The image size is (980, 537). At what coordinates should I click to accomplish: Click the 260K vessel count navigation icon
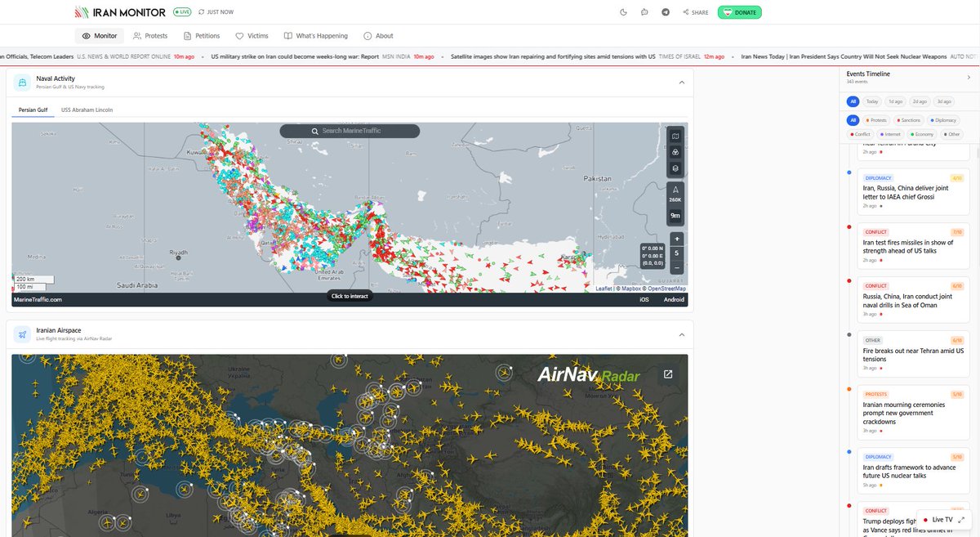[x=675, y=194]
